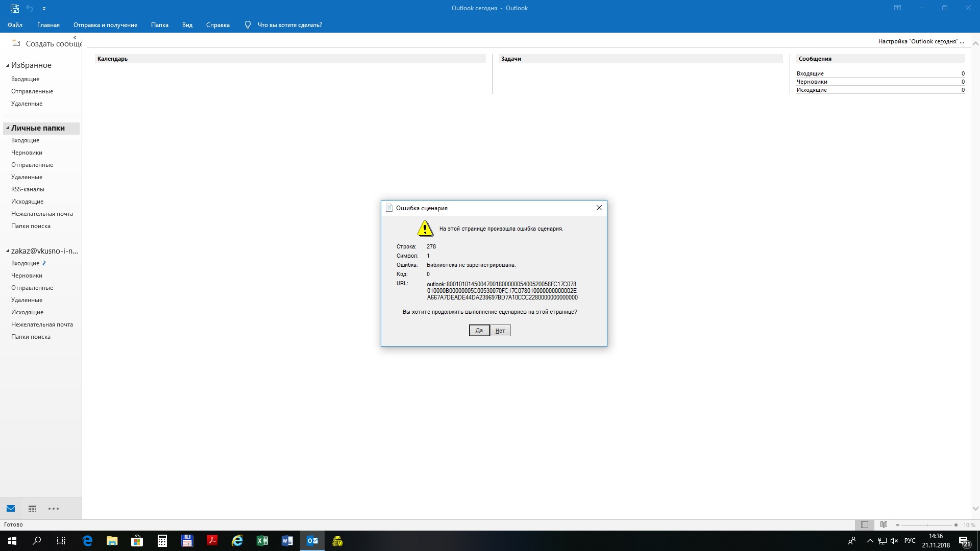
Task: Click the Настройка "Outlook сегодня" link
Action: coord(921,41)
